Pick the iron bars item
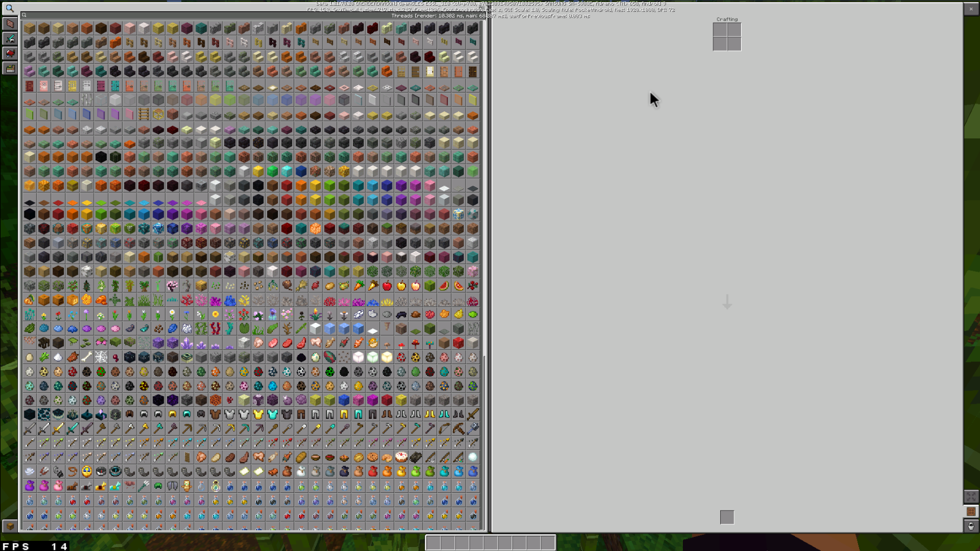Image resolution: width=980 pixels, height=551 pixels. [86, 100]
